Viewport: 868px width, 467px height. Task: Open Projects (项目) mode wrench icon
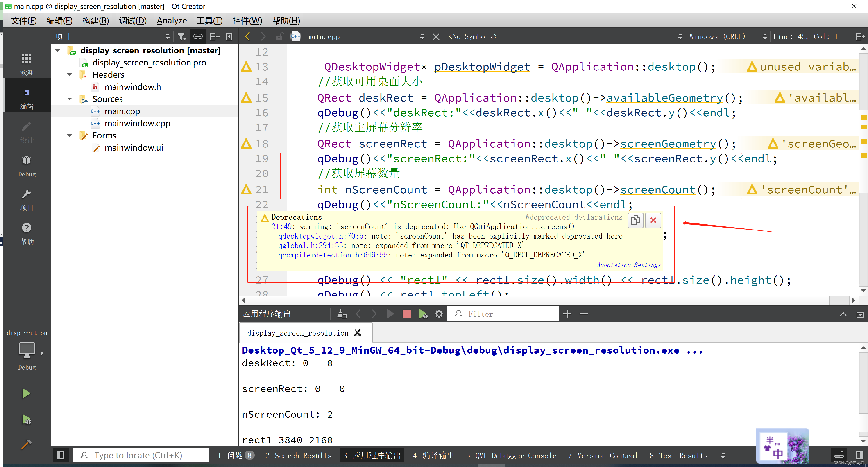[x=27, y=199]
